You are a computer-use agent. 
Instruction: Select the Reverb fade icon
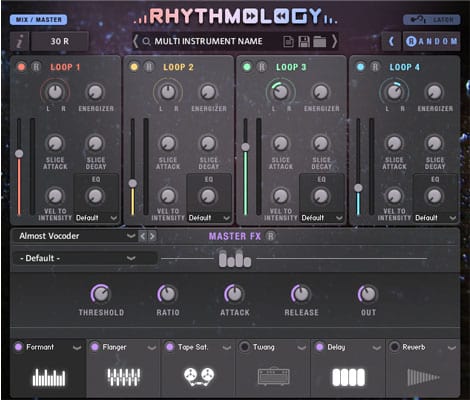click(423, 377)
